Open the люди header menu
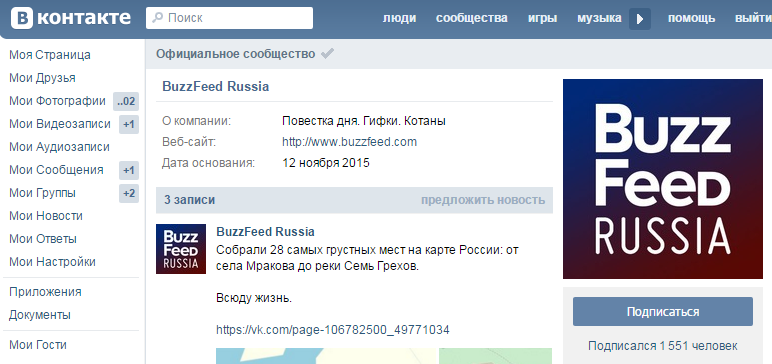Image resolution: width=772 pixels, height=364 pixels. (x=399, y=18)
